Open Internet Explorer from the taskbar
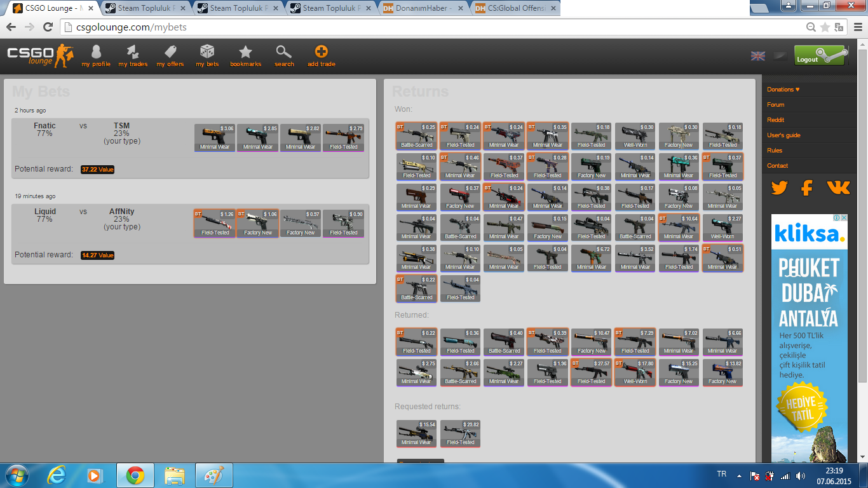The image size is (868, 488). (x=57, y=475)
